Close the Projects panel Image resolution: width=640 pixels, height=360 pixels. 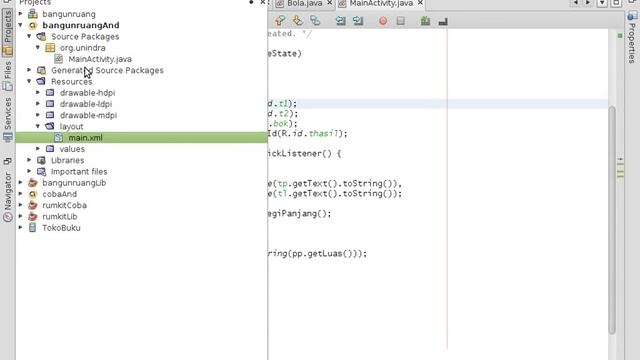click(x=263, y=2)
